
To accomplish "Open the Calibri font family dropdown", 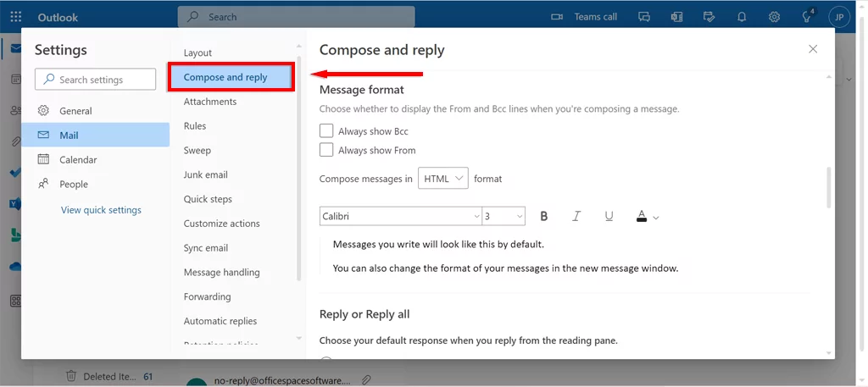I will [400, 216].
